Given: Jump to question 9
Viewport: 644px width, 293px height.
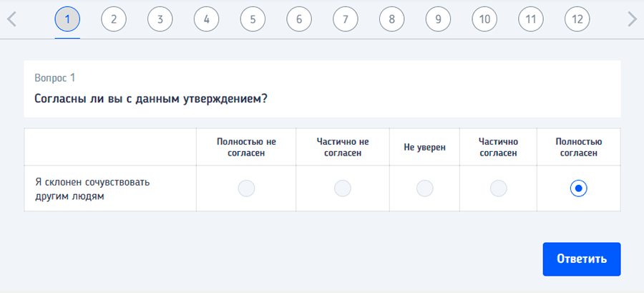Looking at the screenshot, I should pyautogui.click(x=438, y=19).
